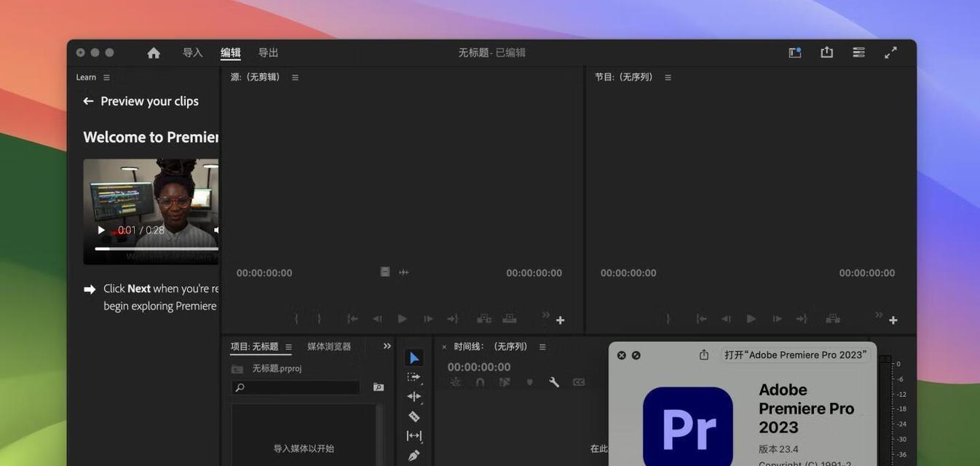Maximize video output full-screen icon
The width and height of the screenshot is (980, 466).
tap(891, 52)
